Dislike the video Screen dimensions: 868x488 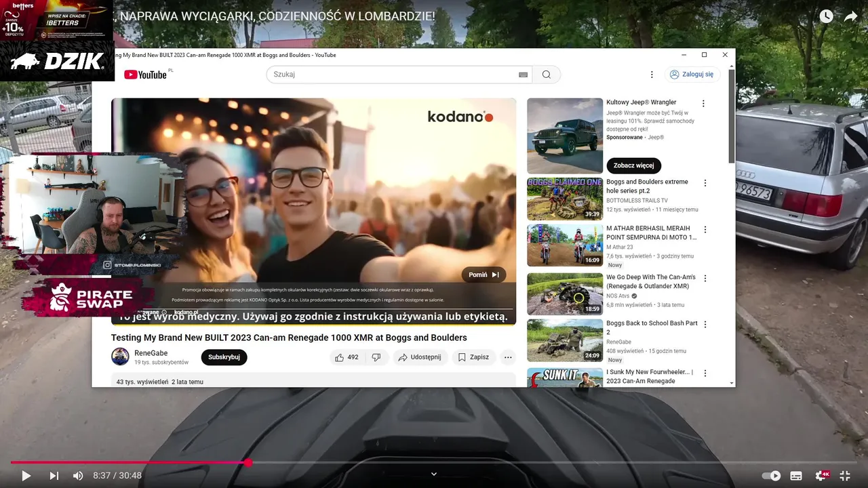pyautogui.click(x=376, y=357)
